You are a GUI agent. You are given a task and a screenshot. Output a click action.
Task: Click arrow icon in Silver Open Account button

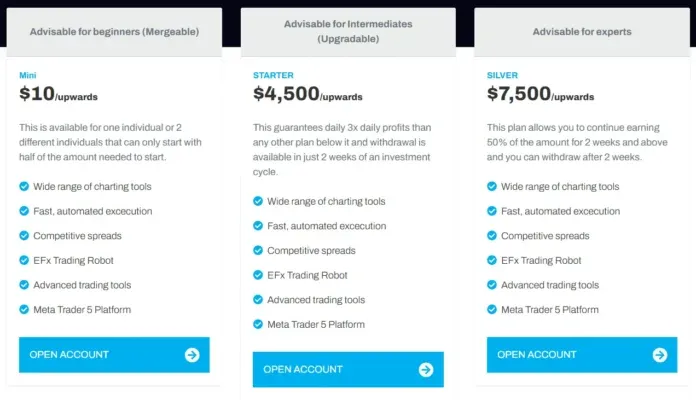pyautogui.click(x=659, y=355)
